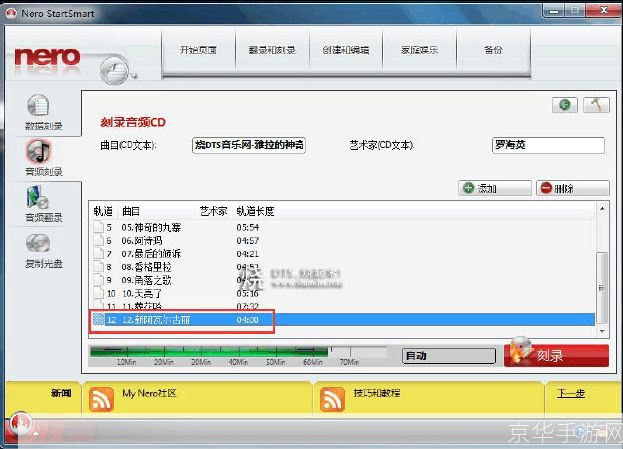Switch to the 家庭娱乐 tab
623x449 pixels.
click(x=420, y=50)
